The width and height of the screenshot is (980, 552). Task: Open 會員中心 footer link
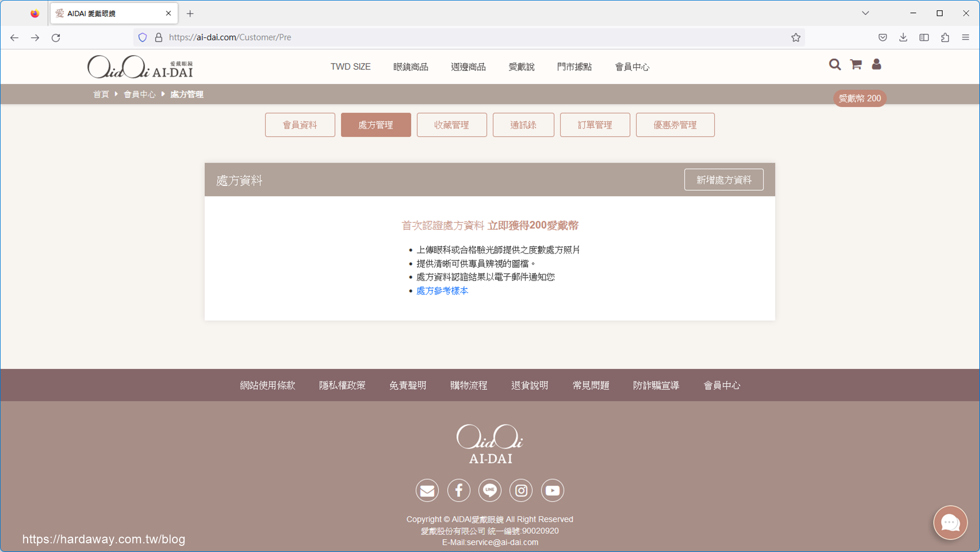[722, 386]
